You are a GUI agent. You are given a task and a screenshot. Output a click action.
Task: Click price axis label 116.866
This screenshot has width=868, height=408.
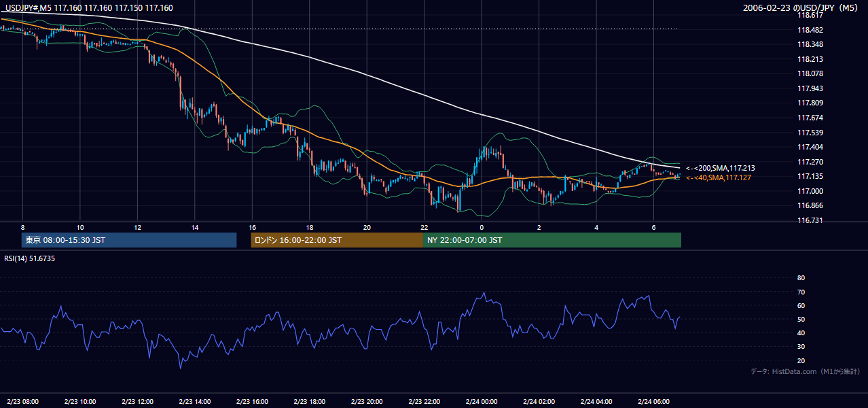click(810, 206)
